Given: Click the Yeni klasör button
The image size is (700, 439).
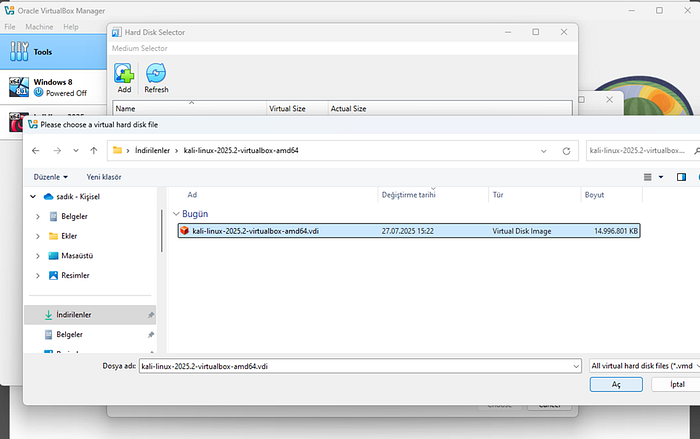Looking at the screenshot, I should click(104, 177).
